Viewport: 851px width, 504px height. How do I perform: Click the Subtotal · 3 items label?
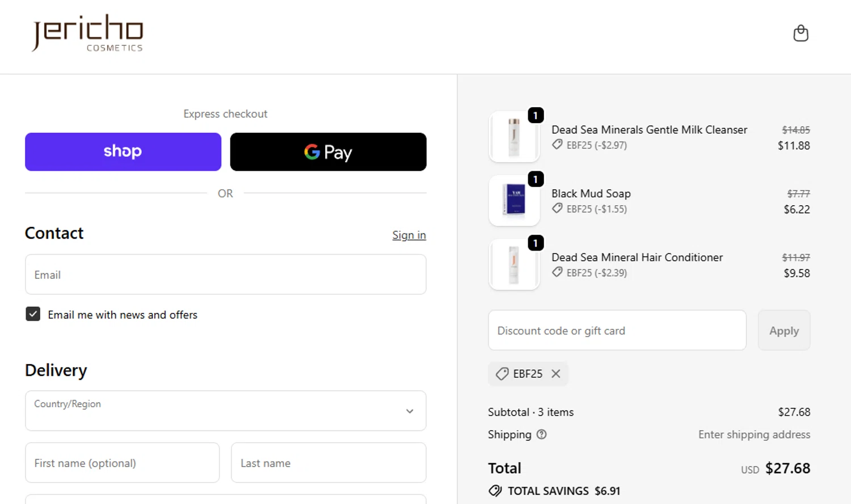pos(530,412)
